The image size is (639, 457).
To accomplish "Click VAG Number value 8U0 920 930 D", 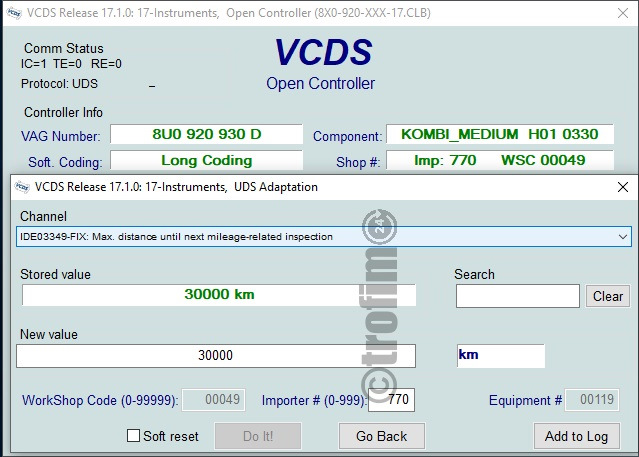I will (207, 134).
